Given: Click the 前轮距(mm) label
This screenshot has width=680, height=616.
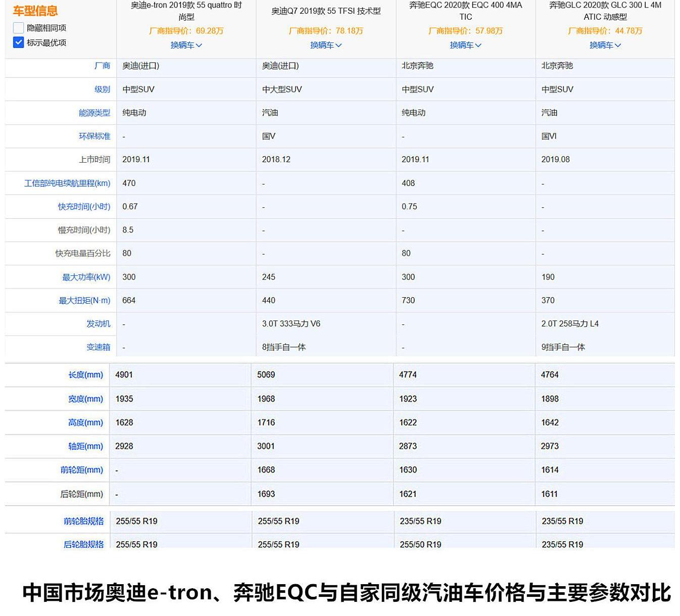Looking at the screenshot, I should point(82,470).
